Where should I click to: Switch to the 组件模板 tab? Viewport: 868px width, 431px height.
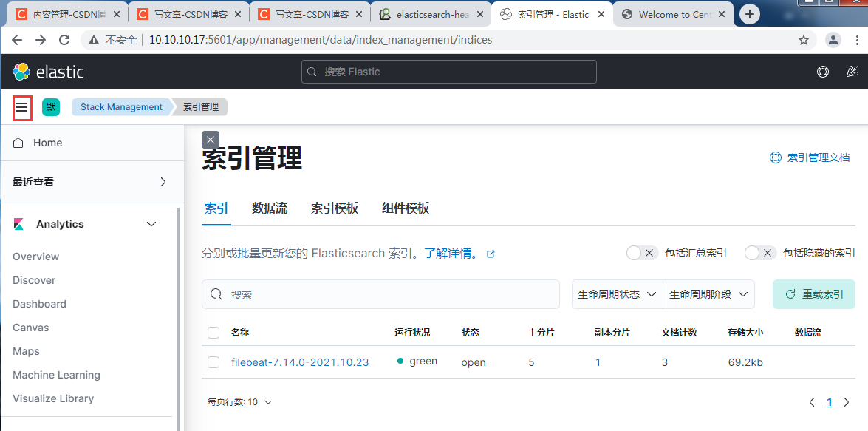click(406, 208)
